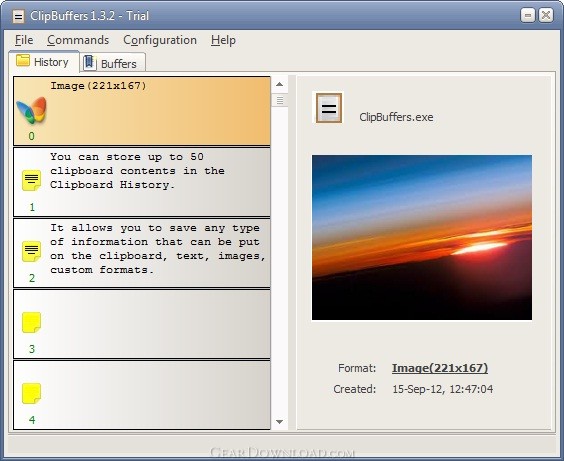The image size is (564, 461).
Task: Click the blank yellow note icon of entry 3
Action: tap(32, 322)
